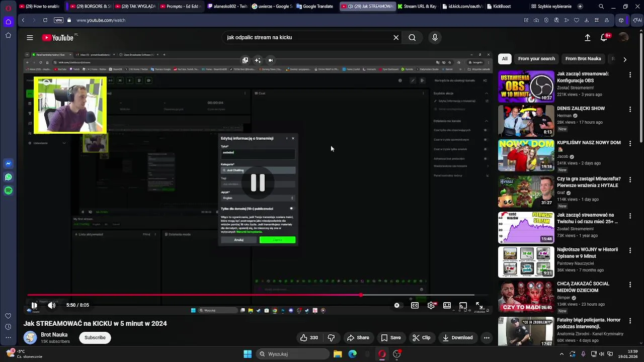Subscribe to Brot Nauka
644x362 pixels.
95,338
